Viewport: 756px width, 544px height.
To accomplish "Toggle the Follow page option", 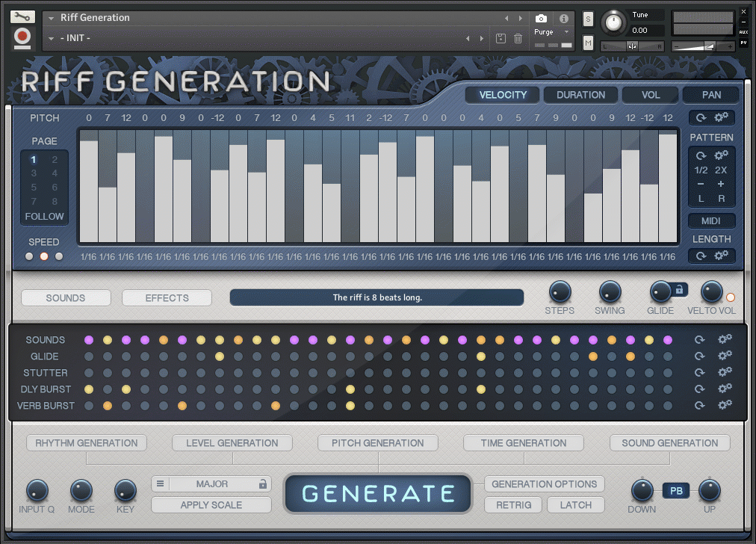I will (44, 217).
